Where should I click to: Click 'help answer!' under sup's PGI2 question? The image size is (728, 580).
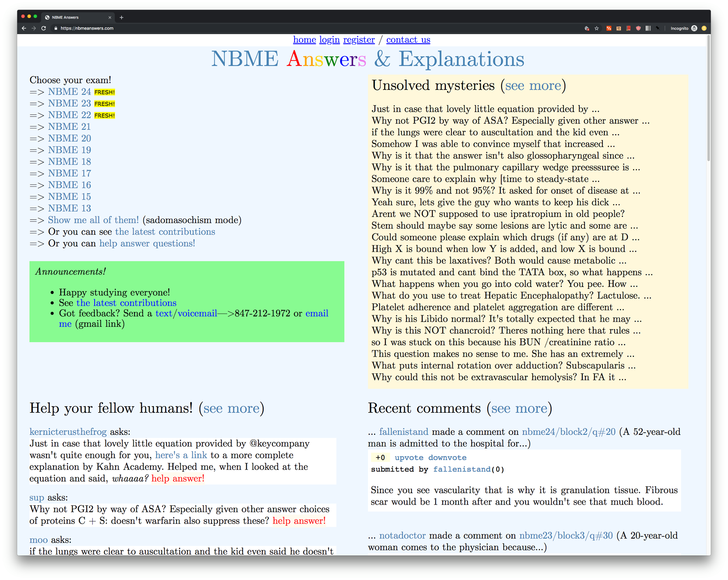(x=299, y=521)
